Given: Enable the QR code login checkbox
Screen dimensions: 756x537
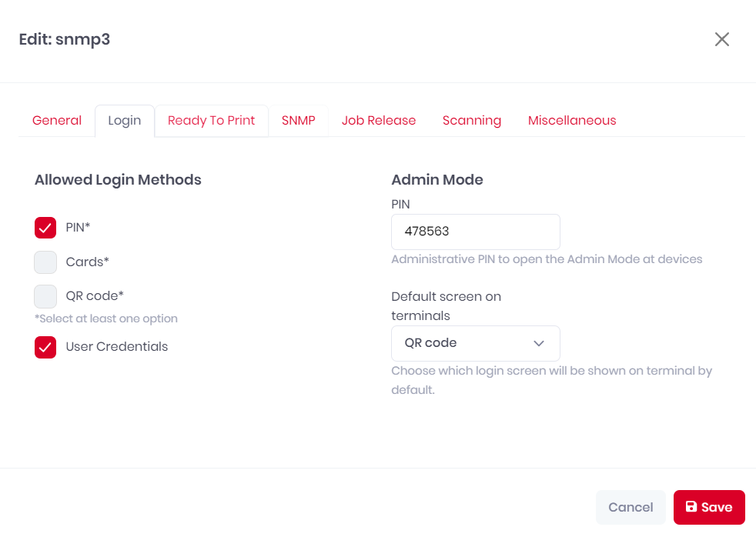Looking at the screenshot, I should (45, 296).
